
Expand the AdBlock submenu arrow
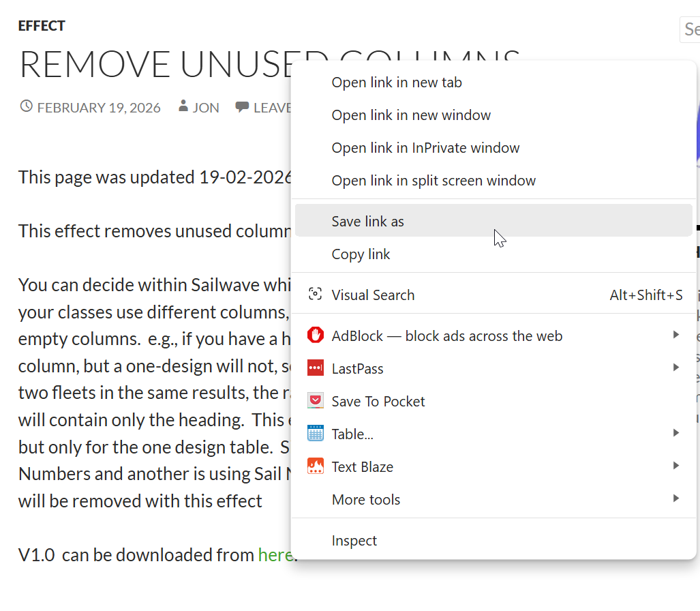675,335
